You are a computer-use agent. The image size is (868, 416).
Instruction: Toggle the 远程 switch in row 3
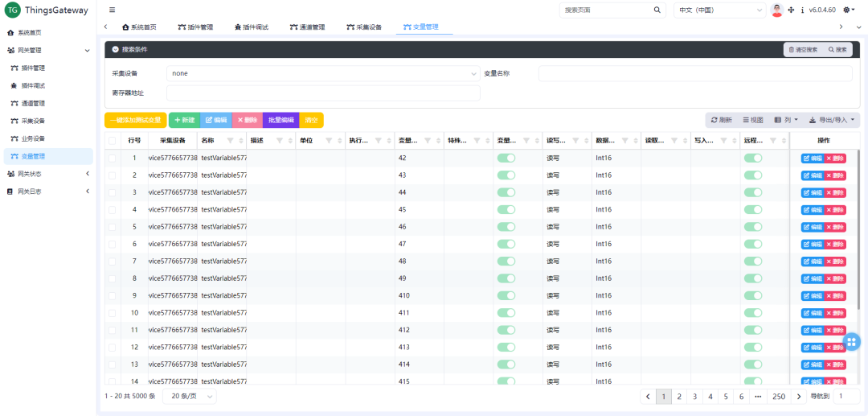[x=753, y=192]
